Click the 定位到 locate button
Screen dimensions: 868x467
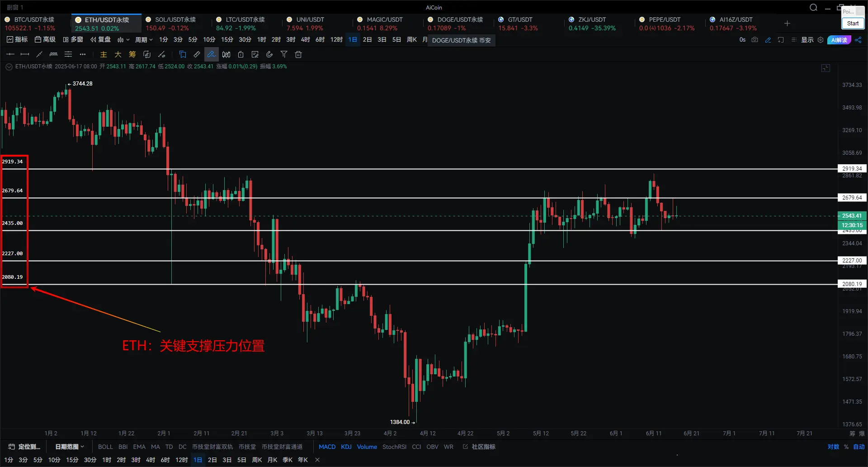tap(24, 447)
